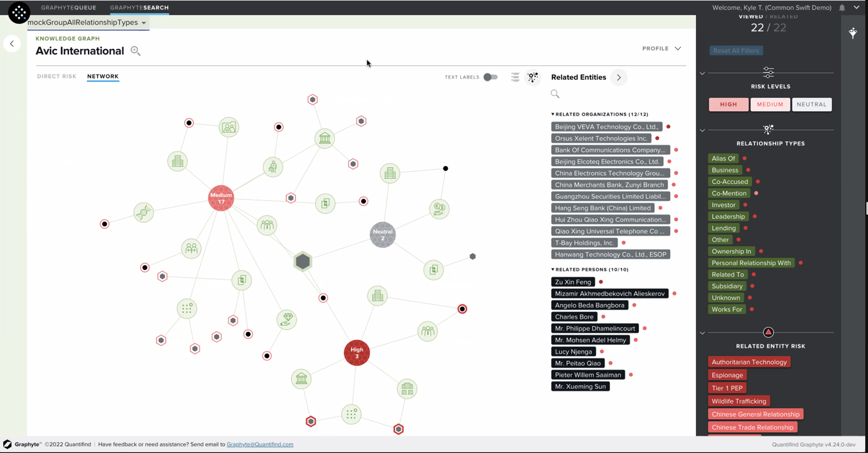Open the mockGroupAllRelationshipTypes dropdown
The height and width of the screenshot is (453, 868).
pyautogui.click(x=87, y=23)
